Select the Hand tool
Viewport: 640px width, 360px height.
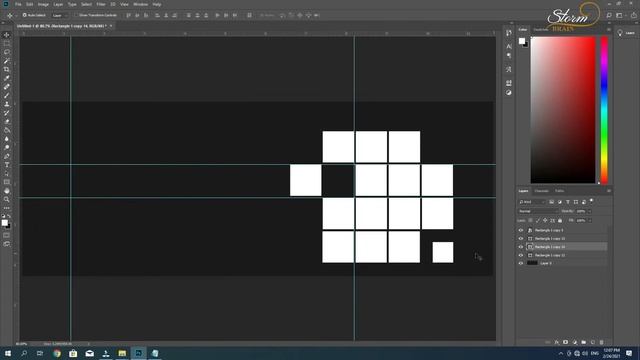[7, 191]
